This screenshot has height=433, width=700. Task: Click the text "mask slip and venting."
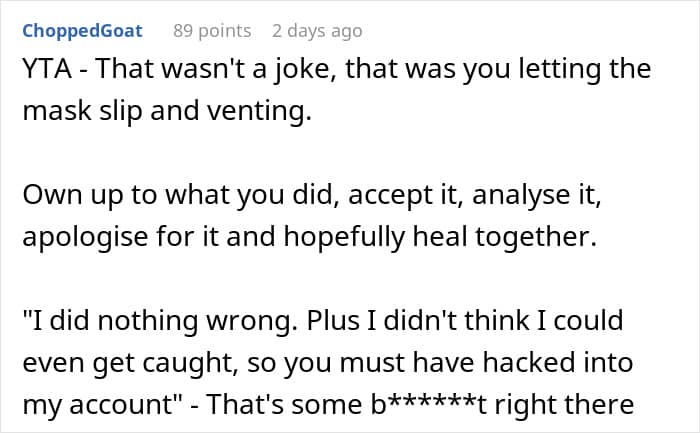pos(166,112)
